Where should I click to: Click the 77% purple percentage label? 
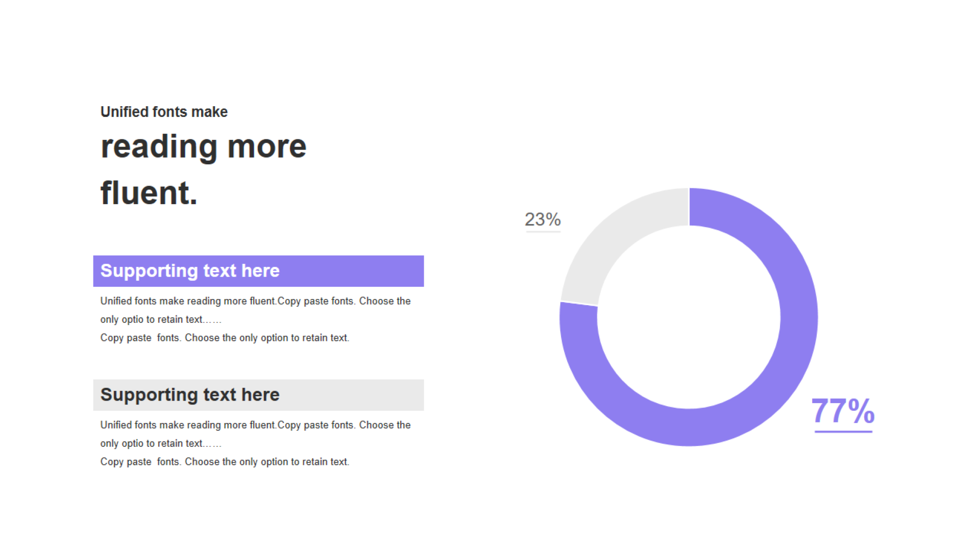(x=843, y=411)
